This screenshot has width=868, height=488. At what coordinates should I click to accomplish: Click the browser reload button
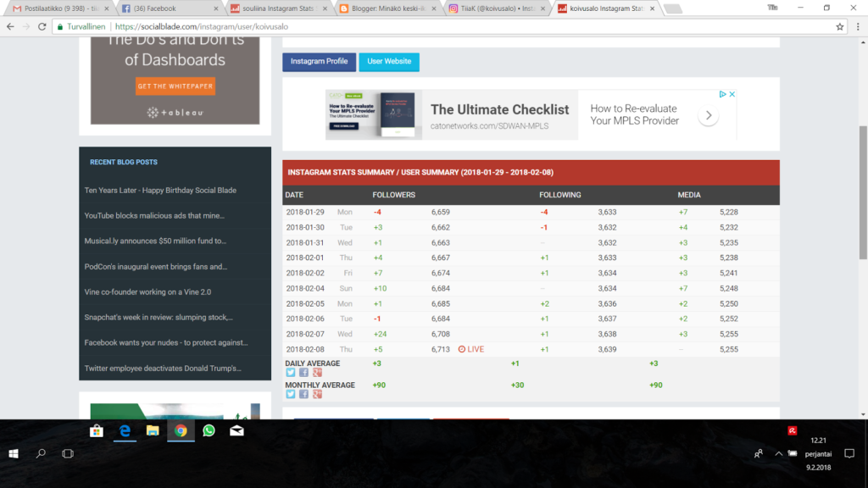pos(42,26)
